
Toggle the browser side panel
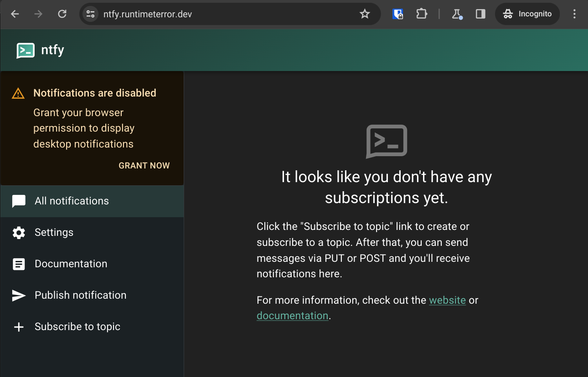[x=480, y=14]
